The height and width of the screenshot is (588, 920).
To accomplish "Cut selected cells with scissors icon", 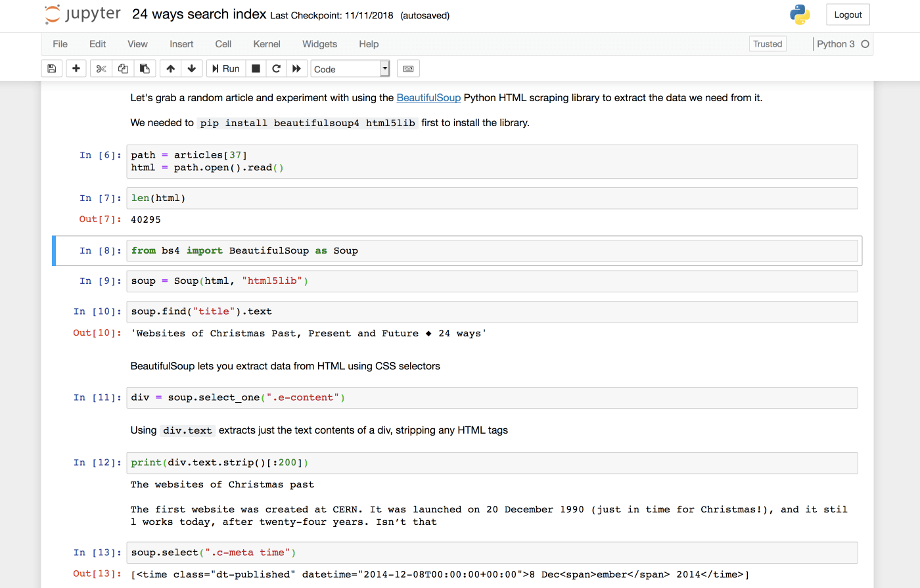I will (x=101, y=68).
